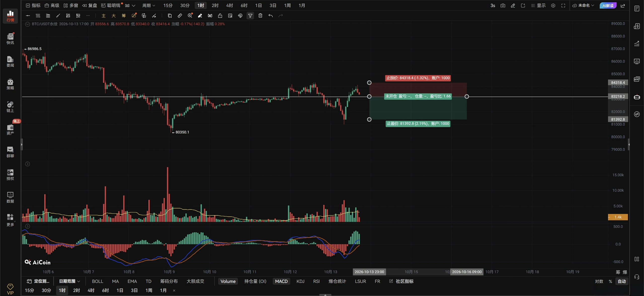
Task: Select the 1周 timeframe in bottom bar
Action: click(149, 290)
